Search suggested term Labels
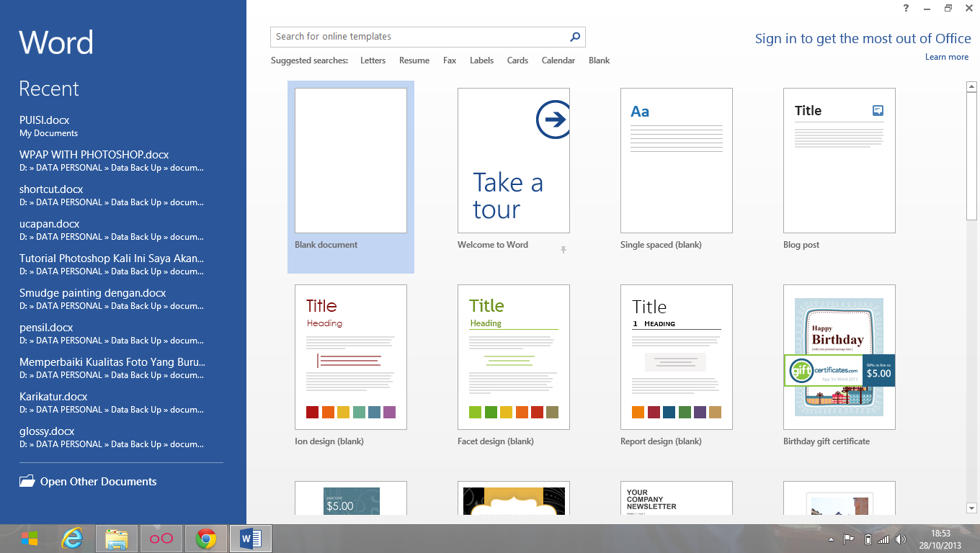 [481, 60]
